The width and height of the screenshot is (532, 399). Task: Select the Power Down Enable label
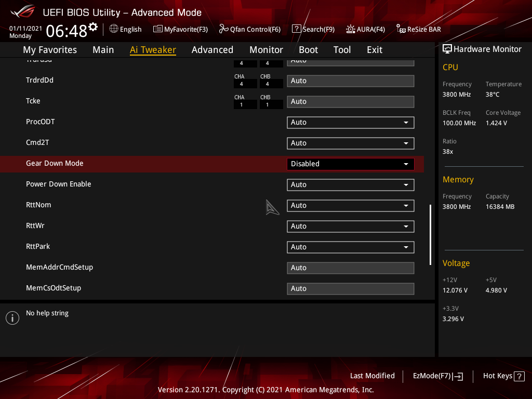click(58, 184)
